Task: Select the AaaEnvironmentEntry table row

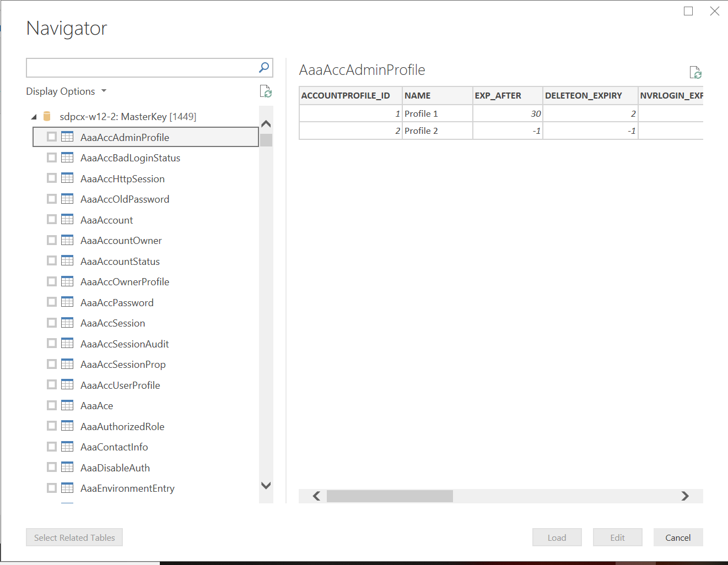Action: click(x=145, y=488)
